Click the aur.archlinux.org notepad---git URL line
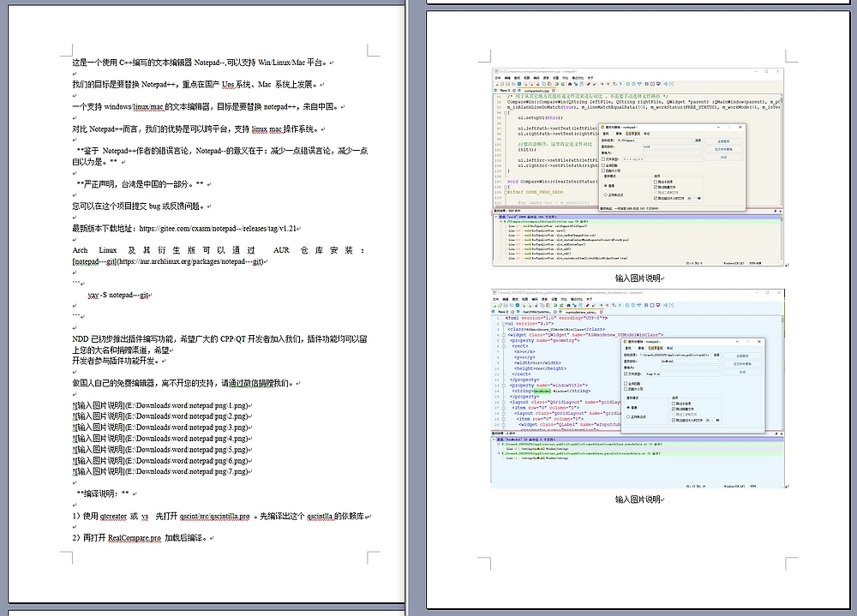Image resolution: width=857 pixels, height=616 pixels. [x=168, y=261]
